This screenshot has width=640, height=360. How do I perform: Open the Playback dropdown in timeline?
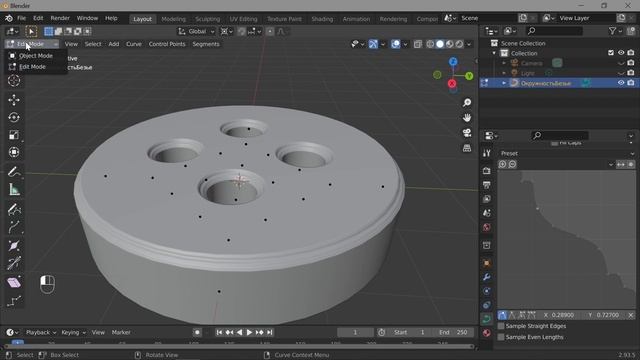point(41,332)
